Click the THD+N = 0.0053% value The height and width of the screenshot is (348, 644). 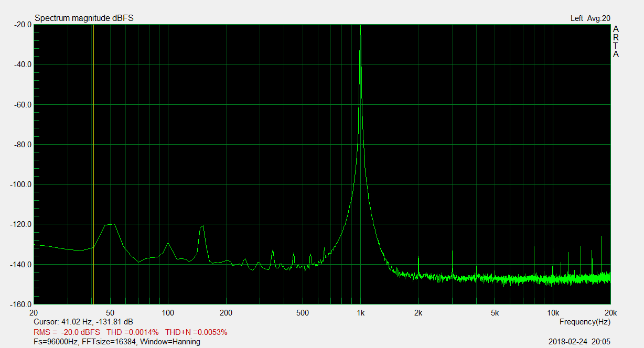click(196, 332)
